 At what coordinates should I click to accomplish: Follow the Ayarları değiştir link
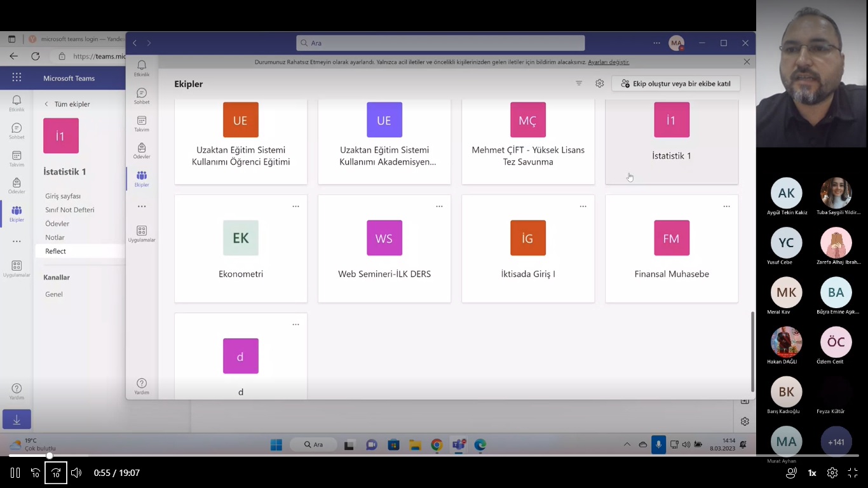(609, 62)
